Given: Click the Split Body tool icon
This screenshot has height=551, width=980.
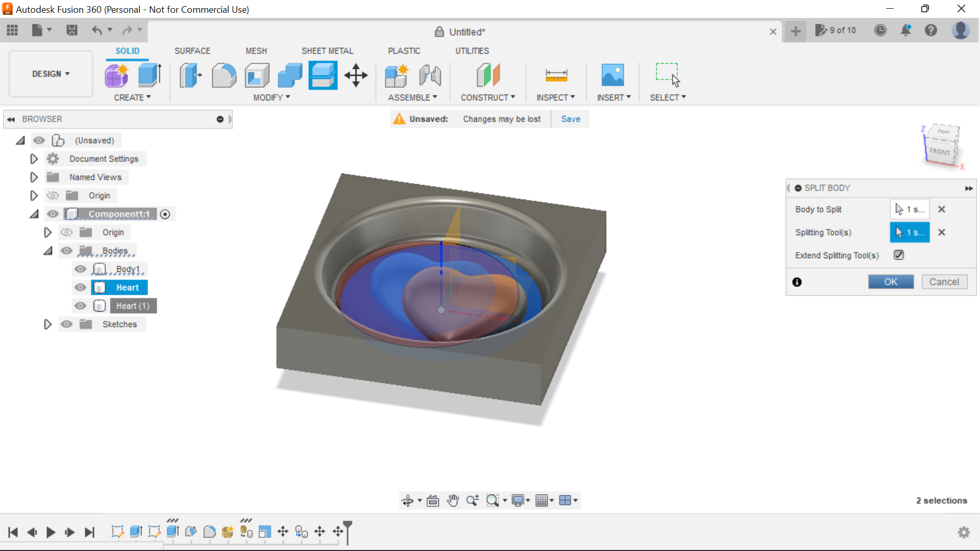Looking at the screenshot, I should (x=323, y=75).
